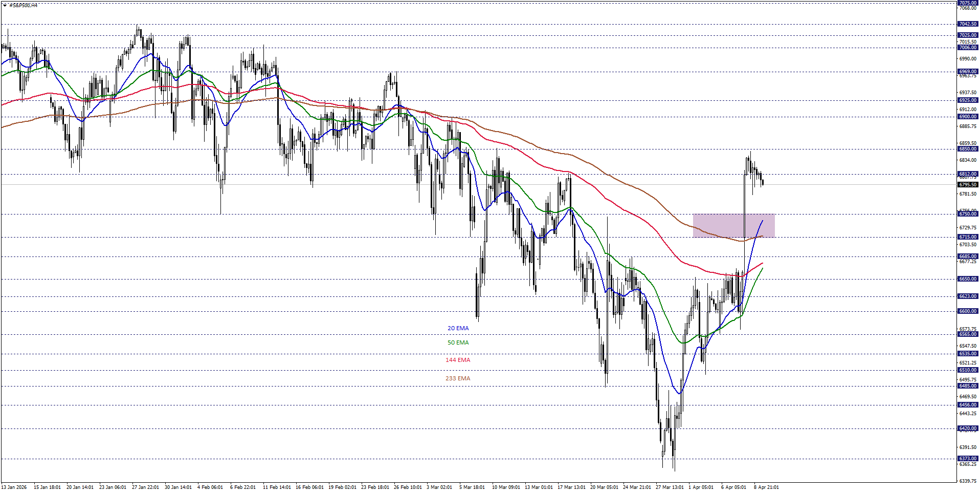Select the 6715.00 price level label
This screenshot has width=980, height=493.
pos(968,237)
